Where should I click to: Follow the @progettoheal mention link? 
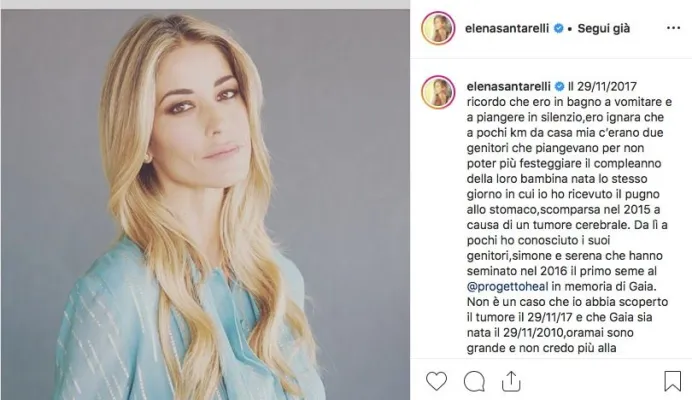click(x=508, y=287)
